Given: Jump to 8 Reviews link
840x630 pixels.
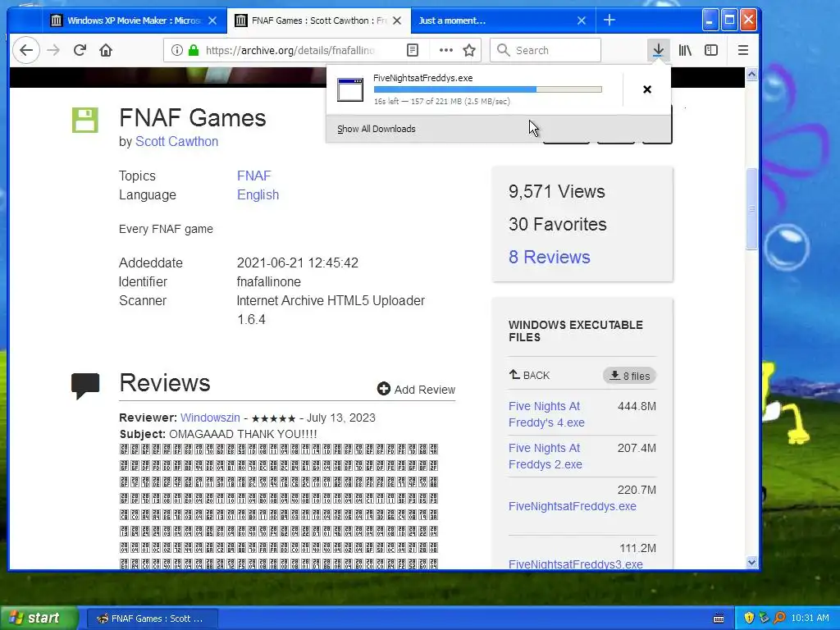Looking at the screenshot, I should click(549, 257).
